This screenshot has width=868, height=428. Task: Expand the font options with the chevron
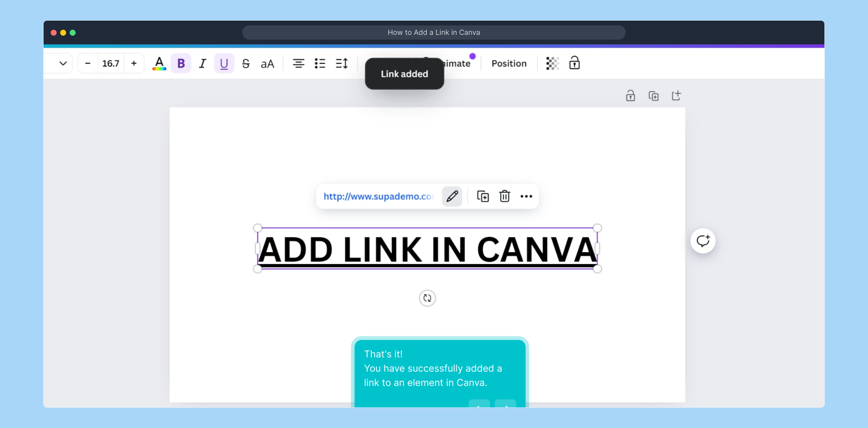(63, 63)
